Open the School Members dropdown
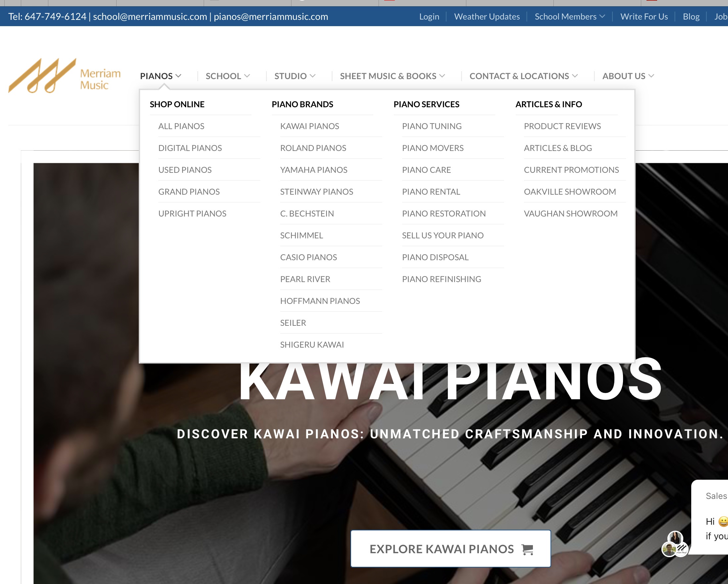This screenshot has height=584, width=728. [x=570, y=17]
